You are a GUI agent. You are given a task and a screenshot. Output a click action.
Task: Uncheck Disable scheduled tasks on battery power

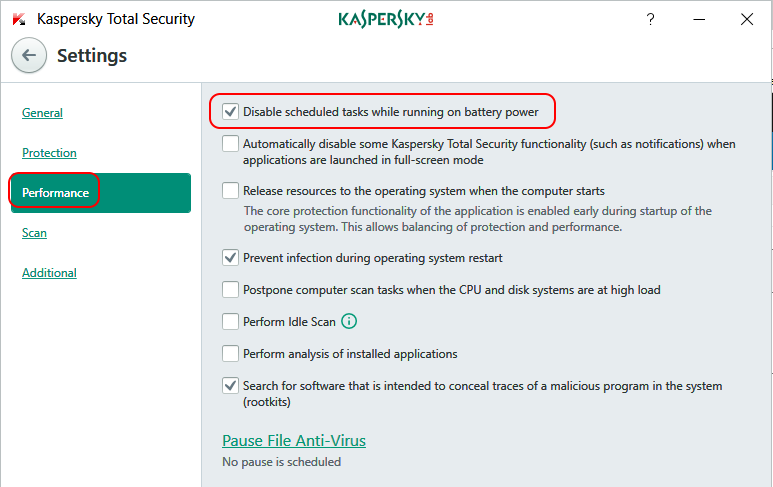tap(231, 112)
